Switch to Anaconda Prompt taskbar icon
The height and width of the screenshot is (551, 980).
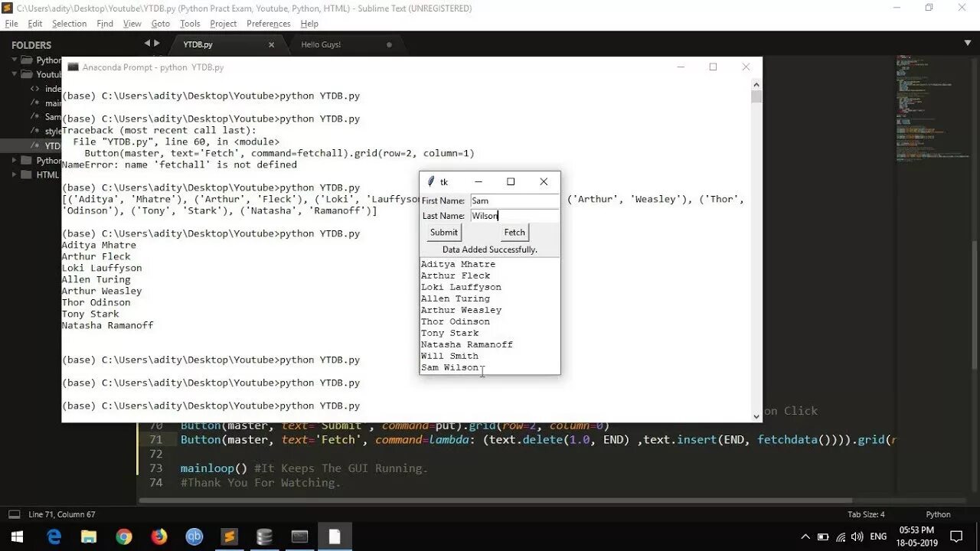(x=299, y=537)
